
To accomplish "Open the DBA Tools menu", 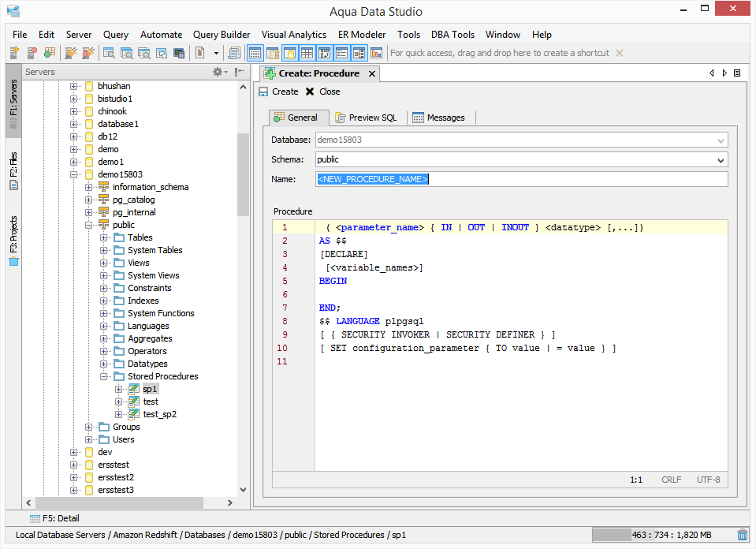I will [452, 35].
